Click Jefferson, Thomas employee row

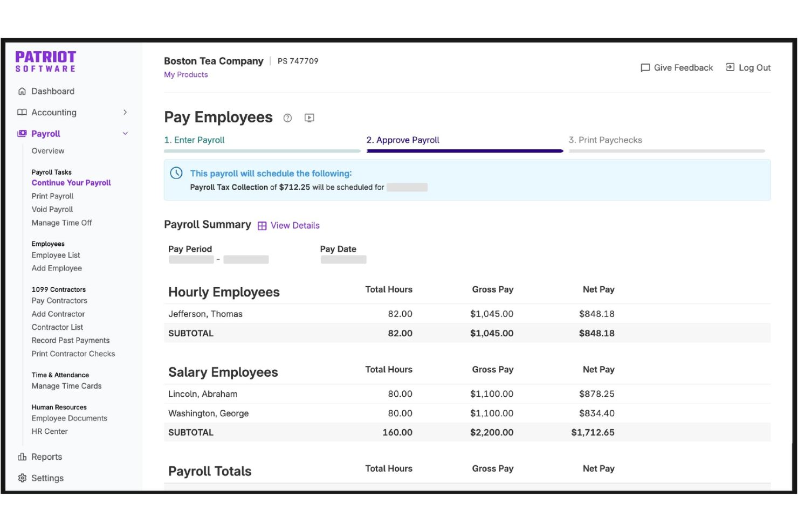click(x=467, y=314)
